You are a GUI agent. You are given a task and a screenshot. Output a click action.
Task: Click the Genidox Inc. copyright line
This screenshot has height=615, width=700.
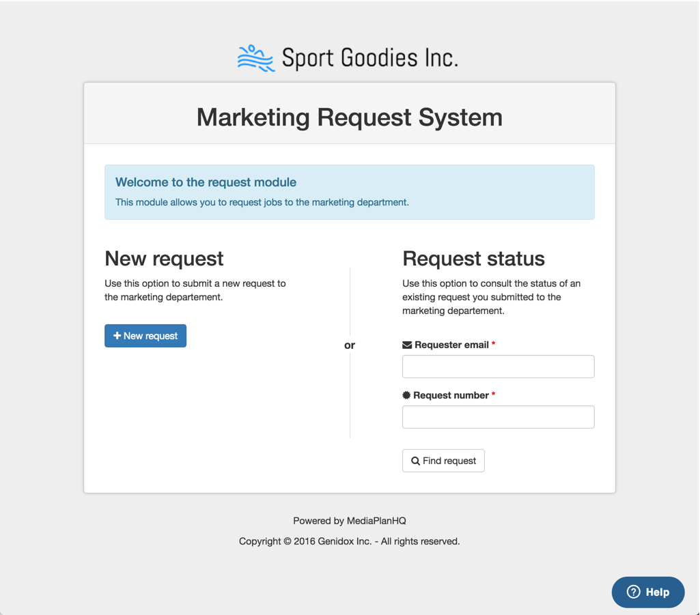350,541
